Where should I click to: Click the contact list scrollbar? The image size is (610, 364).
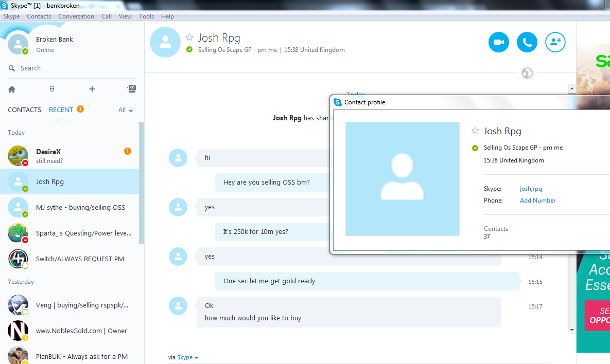[x=142, y=183]
